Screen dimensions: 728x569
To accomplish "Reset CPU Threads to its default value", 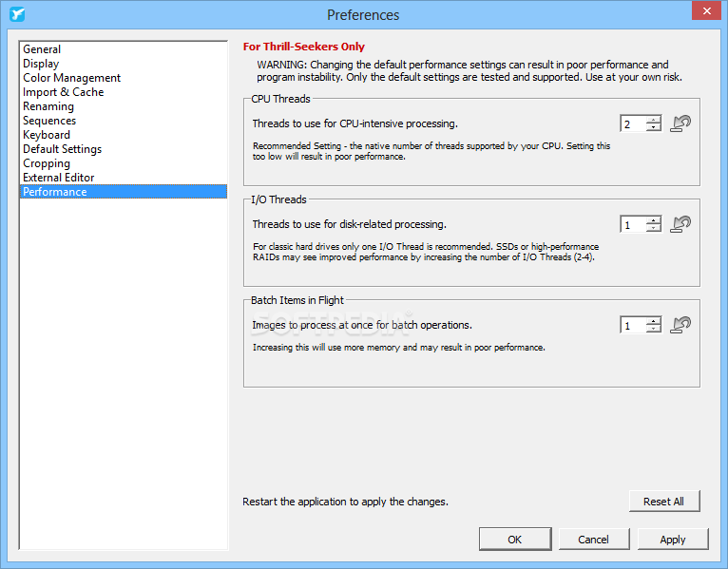I will point(680,123).
